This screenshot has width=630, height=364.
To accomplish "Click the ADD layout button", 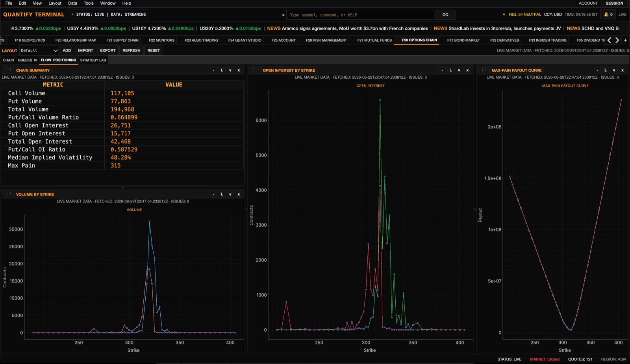I will 67,50.
